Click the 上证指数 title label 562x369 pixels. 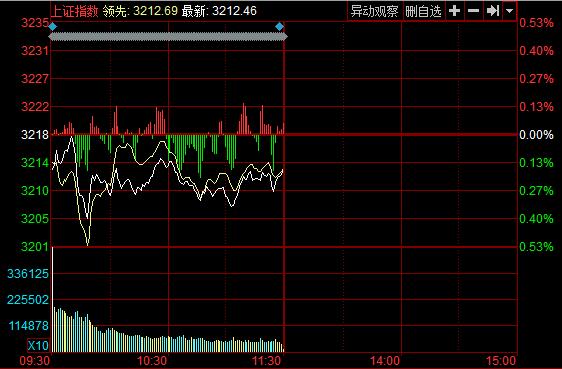tap(75, 11)
